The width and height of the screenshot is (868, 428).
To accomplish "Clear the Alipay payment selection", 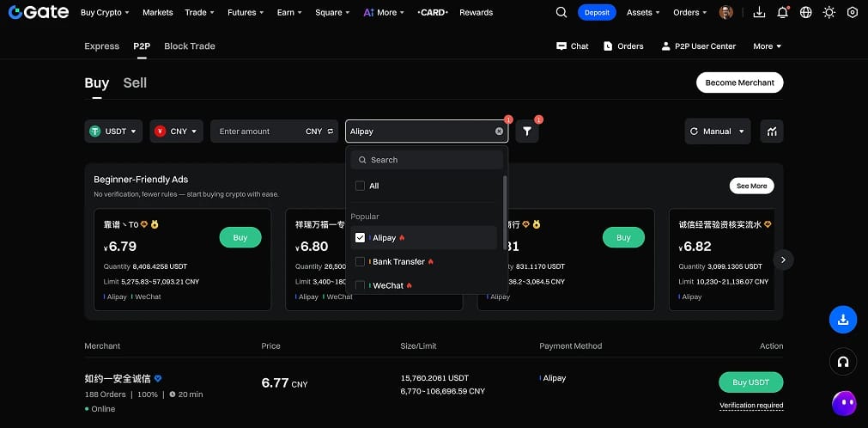I will [x=500, y=131].
